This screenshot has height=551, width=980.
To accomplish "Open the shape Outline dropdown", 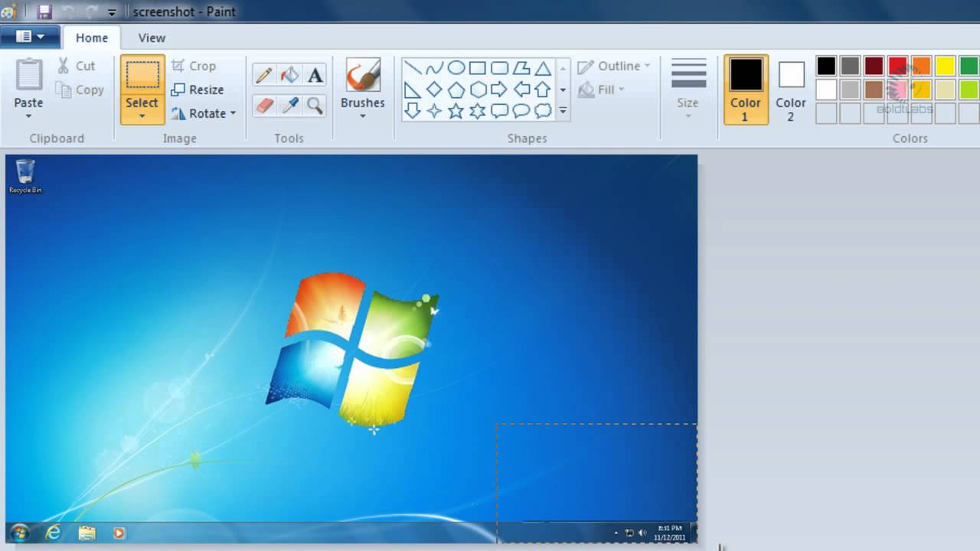I will 614,66.
